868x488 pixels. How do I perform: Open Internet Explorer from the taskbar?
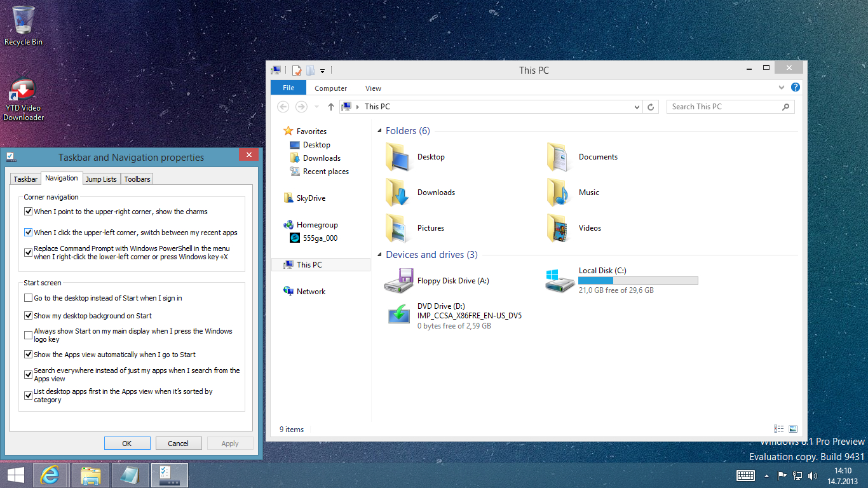[x=49, y=475]
